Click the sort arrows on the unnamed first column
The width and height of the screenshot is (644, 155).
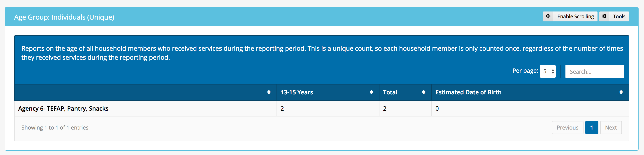(x=269, y=92)
